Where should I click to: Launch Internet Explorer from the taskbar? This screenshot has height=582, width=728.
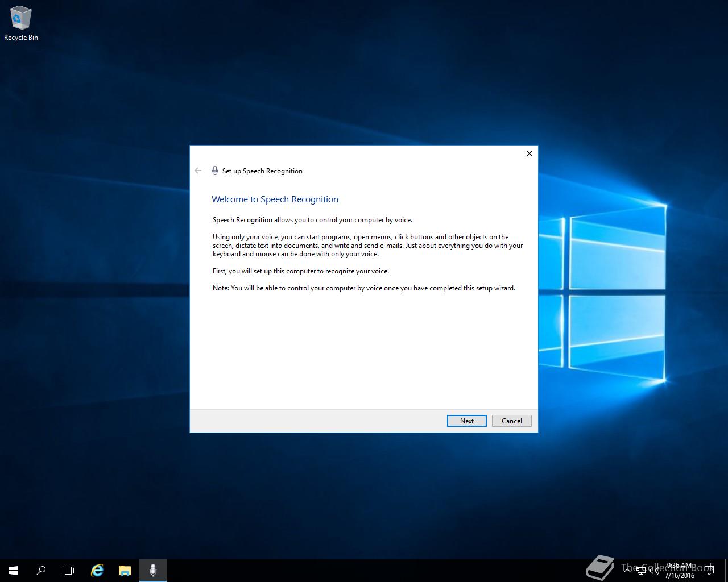point(97,570)
